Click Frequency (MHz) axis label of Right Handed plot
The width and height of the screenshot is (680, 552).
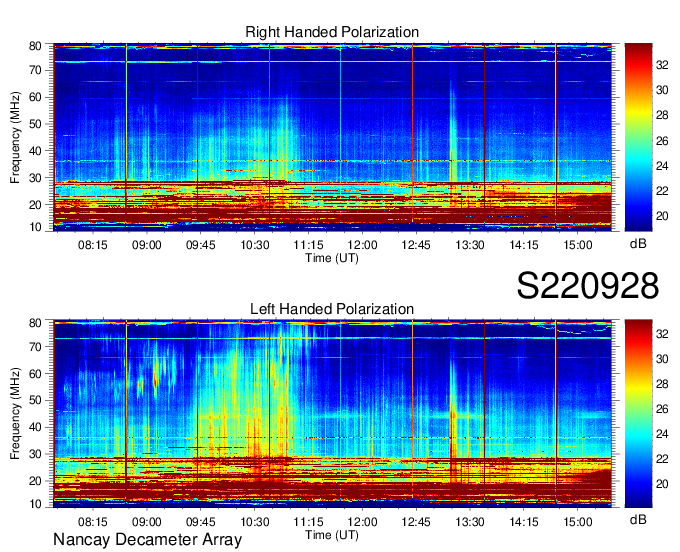coord(15,137)
